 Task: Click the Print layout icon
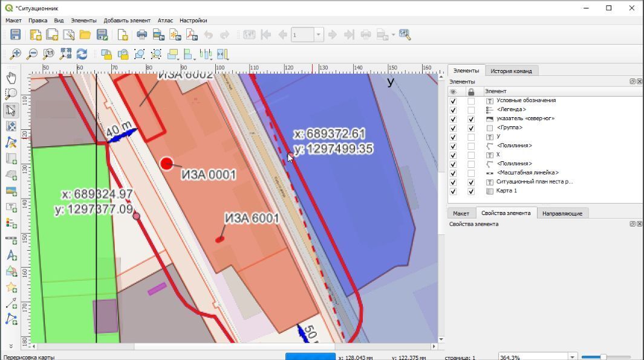click(142, 34)
